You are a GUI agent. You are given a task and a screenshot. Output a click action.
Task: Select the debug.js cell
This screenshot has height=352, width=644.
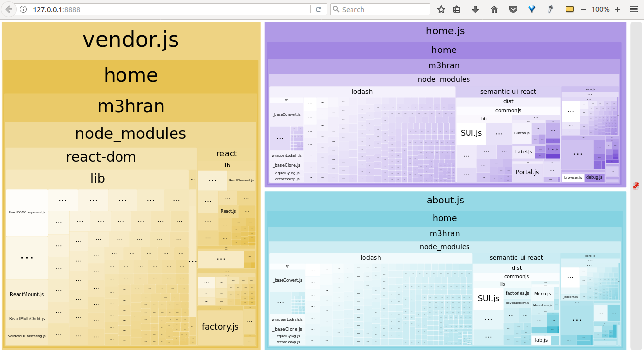point(594,177)
